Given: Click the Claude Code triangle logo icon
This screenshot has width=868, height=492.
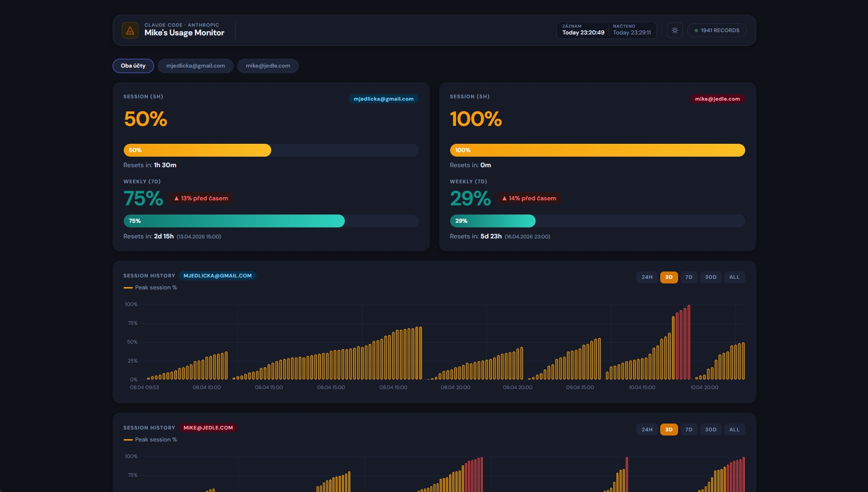Looking at the screenshot, I should (130, 31).
